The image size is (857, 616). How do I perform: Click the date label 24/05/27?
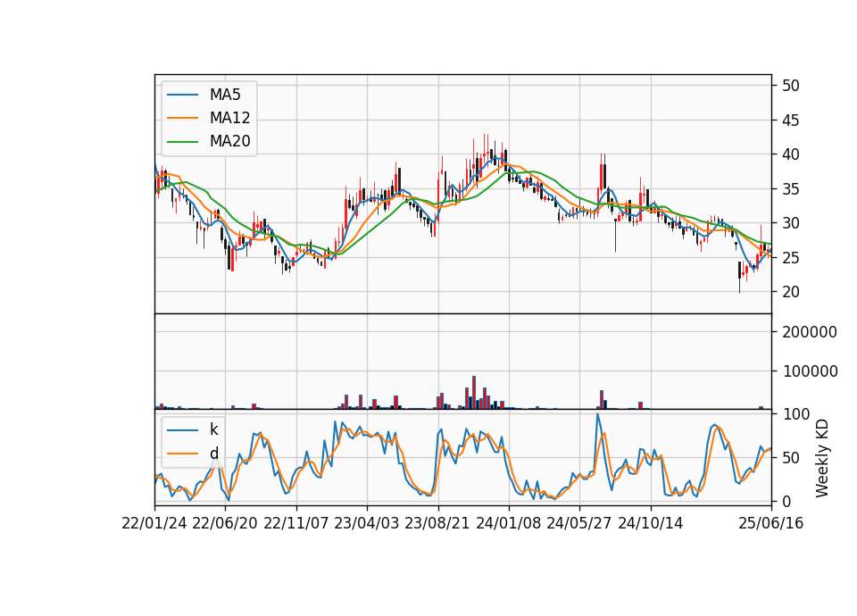coord(579,523)
